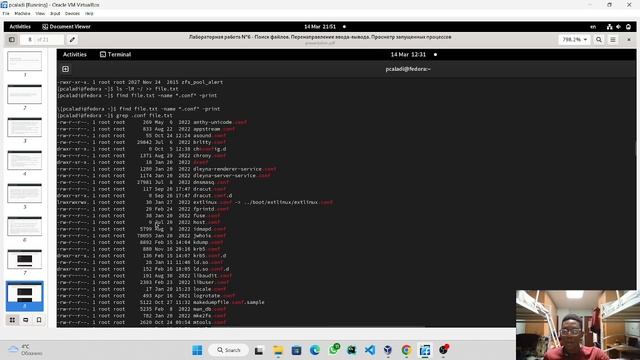
Task: Click the 'dleyna-renderer-service.conf' line
Action: click(x=167, y=169)
